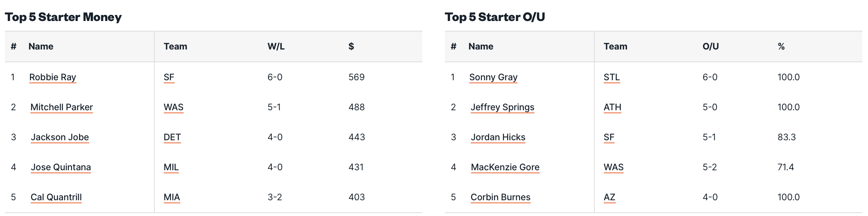
Task: Click the AZ team link
Action: pyautogui.click(x=609, y=197)
